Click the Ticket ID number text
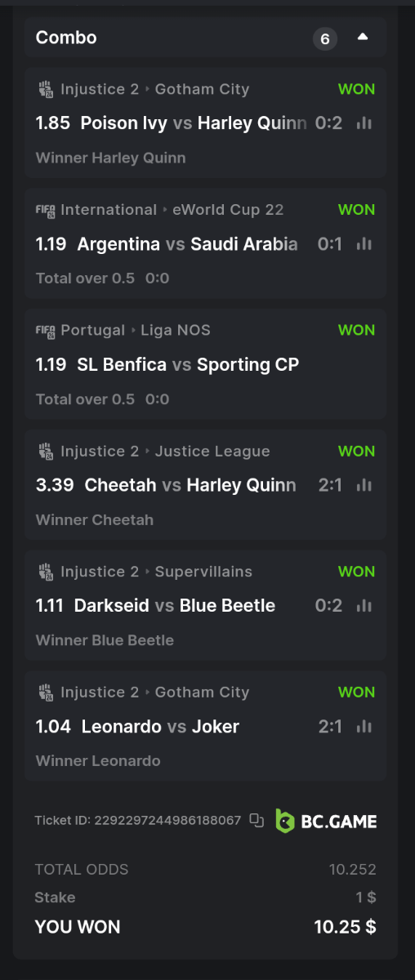Screen dimensions: 415x980 point(167,820)
